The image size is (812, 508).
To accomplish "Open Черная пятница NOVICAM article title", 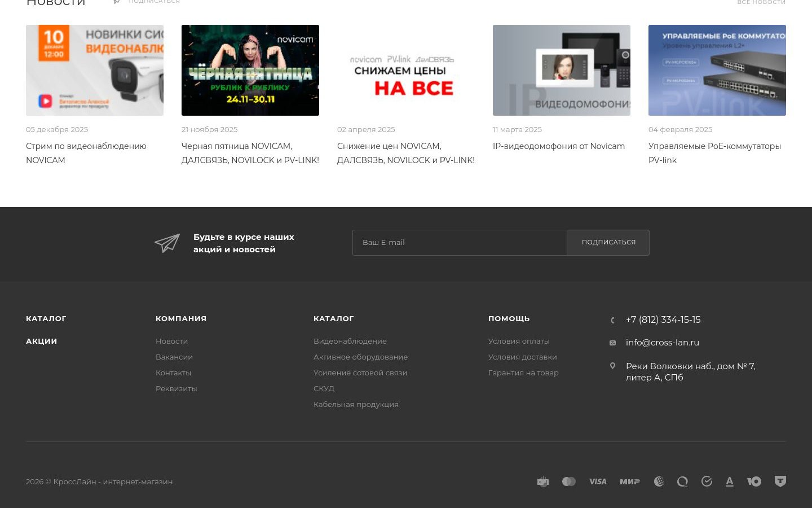I will 250,153.
